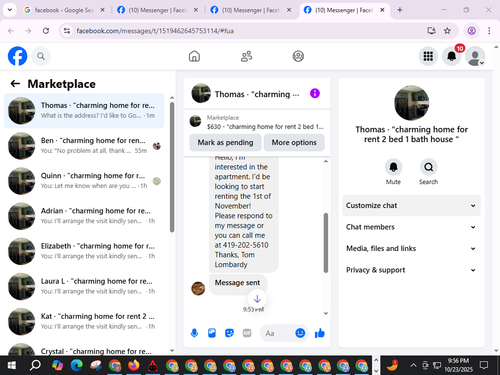Viewport: 500px width, 375px height.
Task: Open the $630 Marketplace listing link
Action: point(257,122)
